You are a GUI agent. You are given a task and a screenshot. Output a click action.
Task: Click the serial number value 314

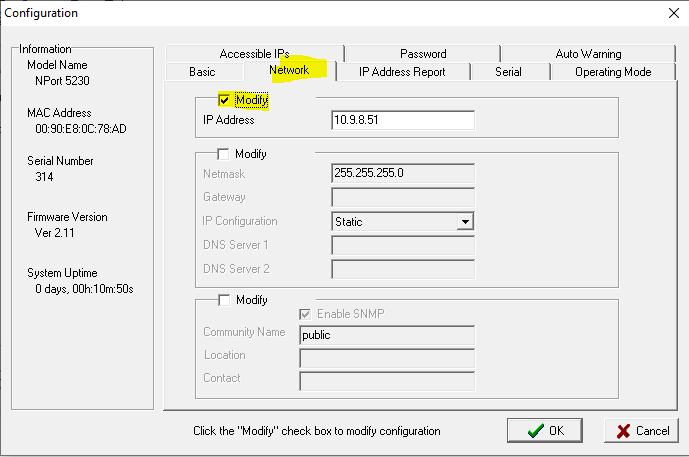44,177
